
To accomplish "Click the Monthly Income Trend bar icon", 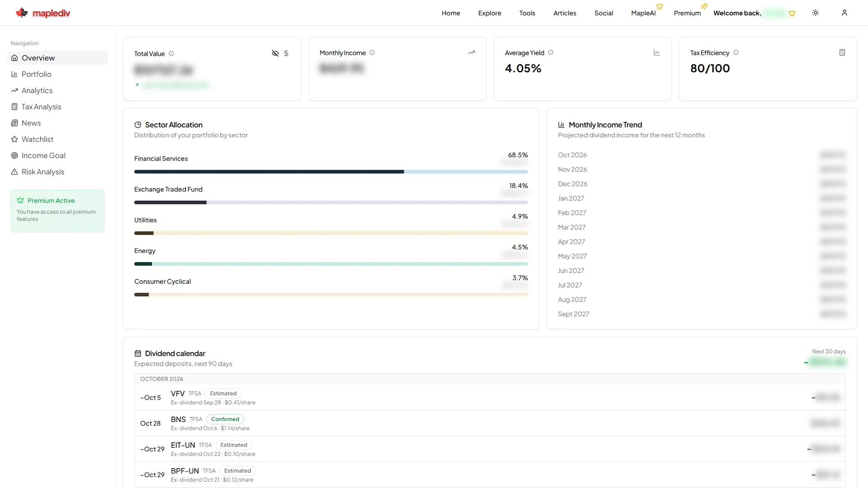I will click(x=561, y=125).
